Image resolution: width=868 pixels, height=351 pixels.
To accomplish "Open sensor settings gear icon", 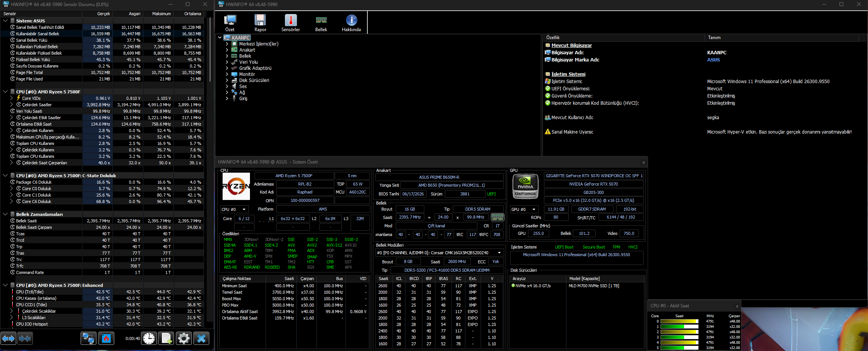I will pos(184,338).
